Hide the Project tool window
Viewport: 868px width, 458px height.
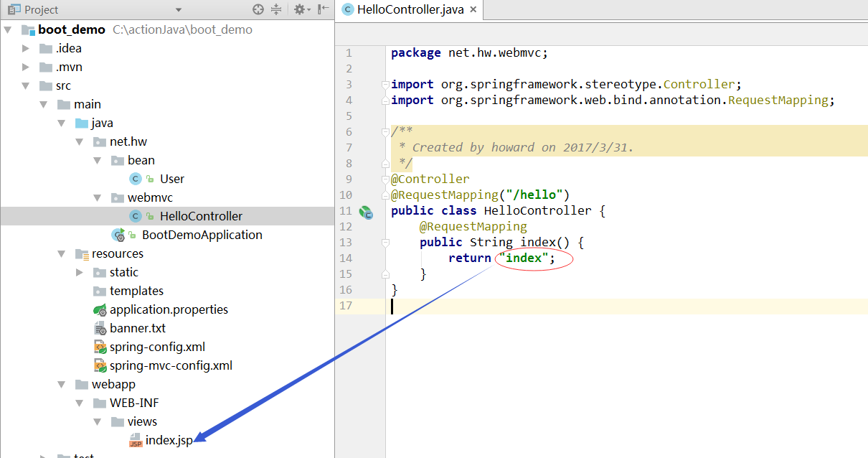(x=324, y=9)
